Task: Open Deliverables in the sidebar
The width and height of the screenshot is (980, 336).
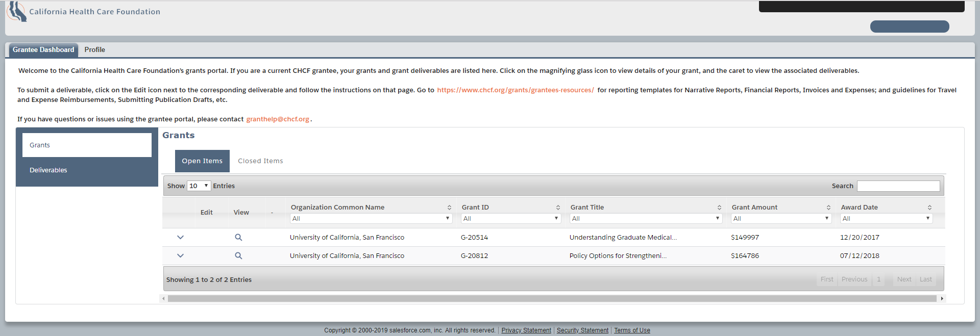Action: click(x=87, y=170)
